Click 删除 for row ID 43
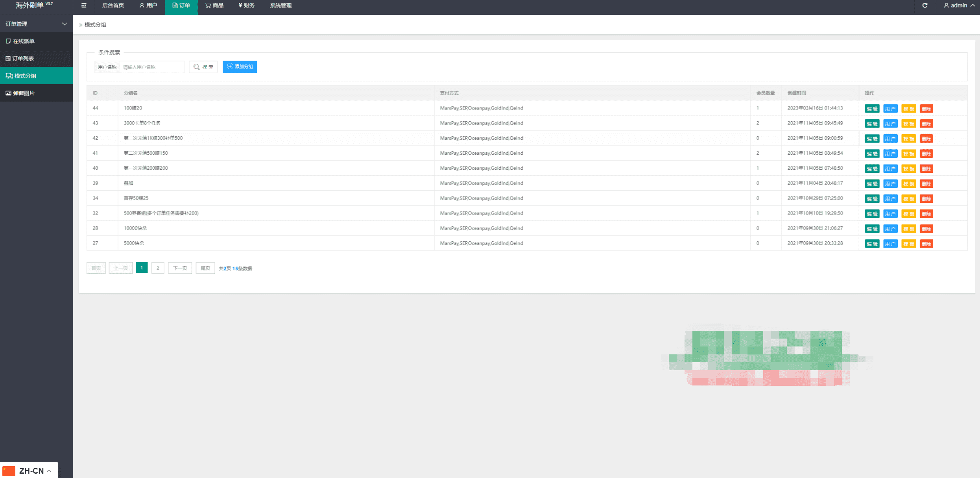 926,124
